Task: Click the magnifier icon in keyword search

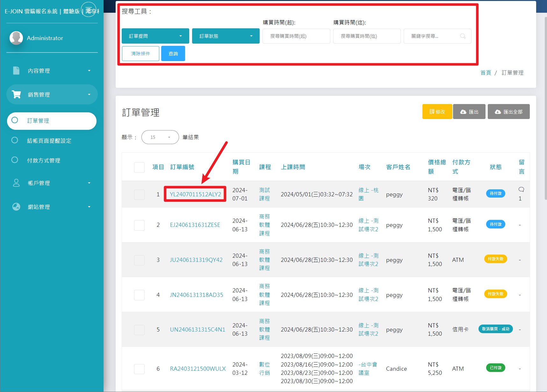Action: pos(463,36)
